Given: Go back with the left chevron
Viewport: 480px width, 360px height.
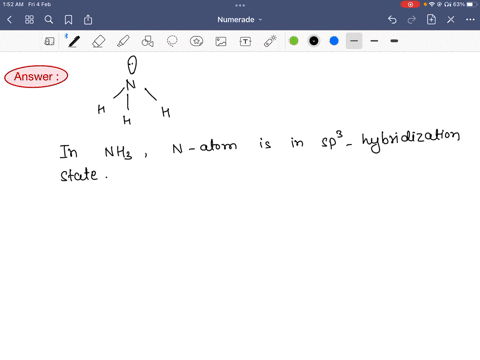Looking at the screenshot, I should tap(9, 20).
